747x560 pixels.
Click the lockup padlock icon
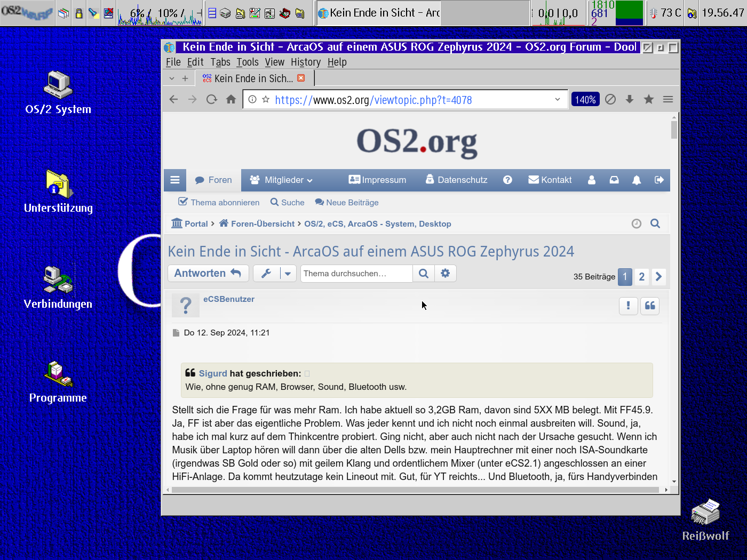79,13
